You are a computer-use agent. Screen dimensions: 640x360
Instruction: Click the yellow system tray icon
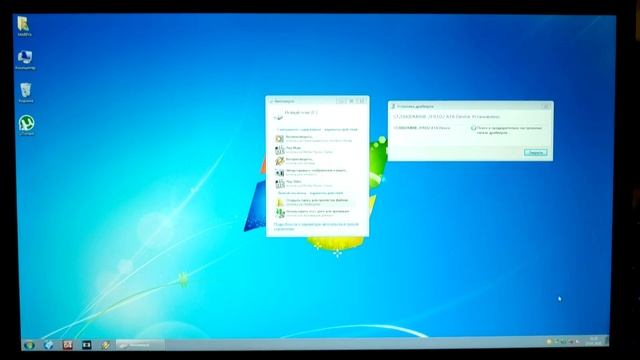[549, 341]
